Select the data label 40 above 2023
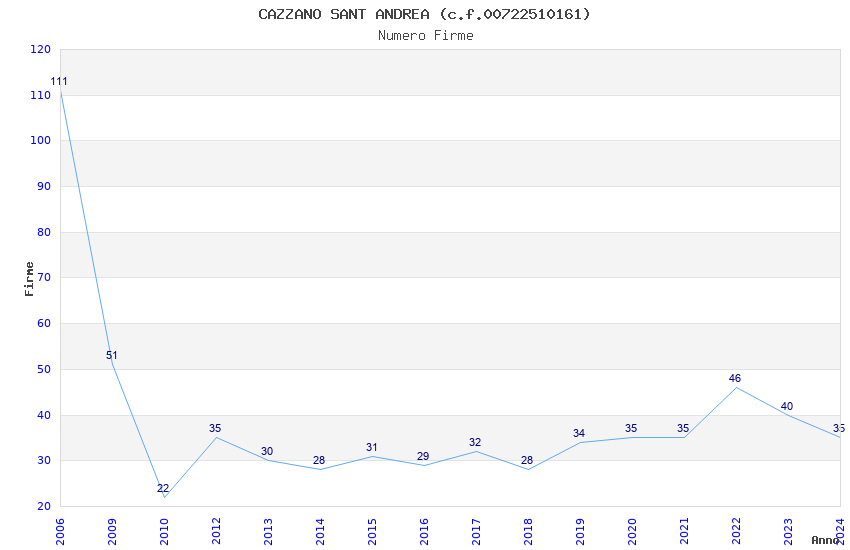This screenshot has height=550, width=850. pyautogui.click(x=787, y=406)
